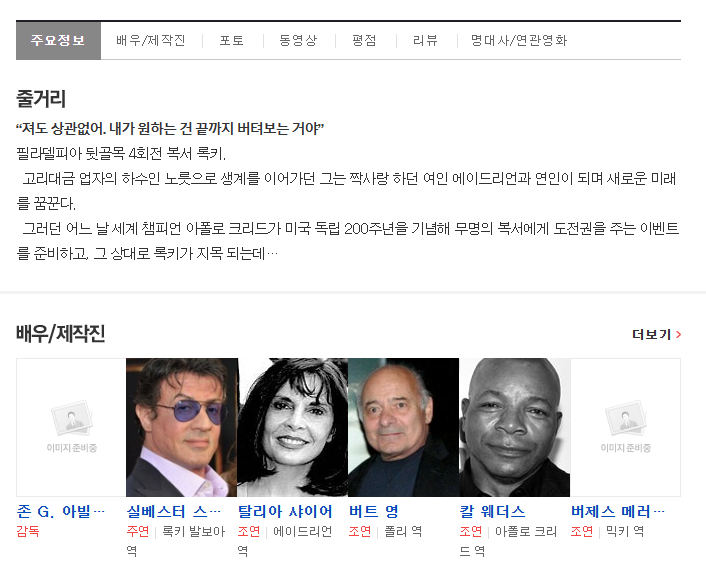Click the placeholder image for 버제스 메러디스
The image size is (706, 575).
[x=625, y=427]
